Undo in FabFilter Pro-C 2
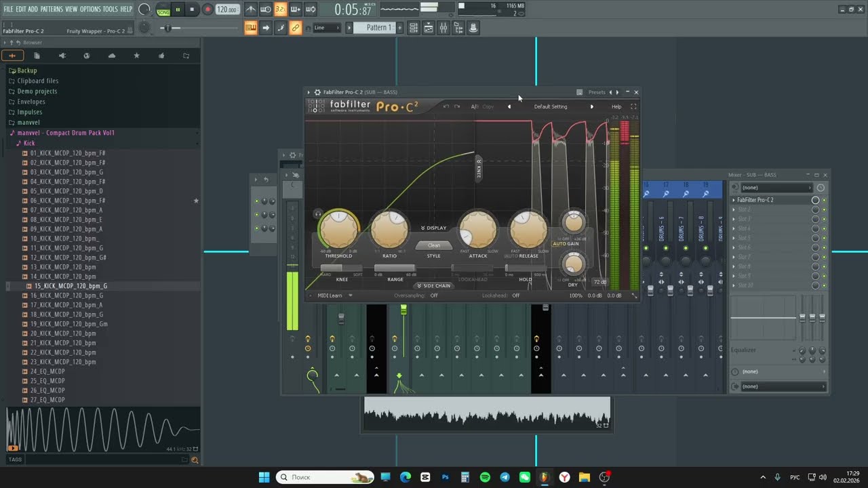 (x=446, y=106)
